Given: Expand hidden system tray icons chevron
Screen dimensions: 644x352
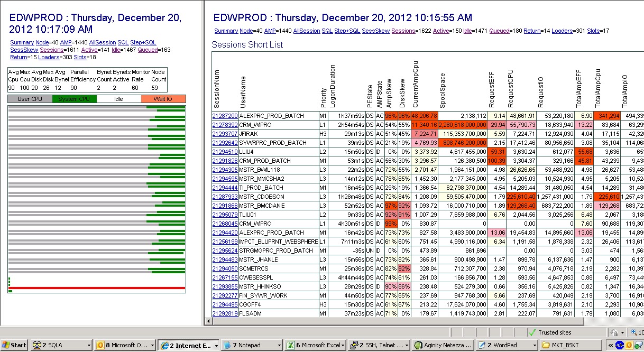Looking at the screenshot, I should (x=609, y=345).
